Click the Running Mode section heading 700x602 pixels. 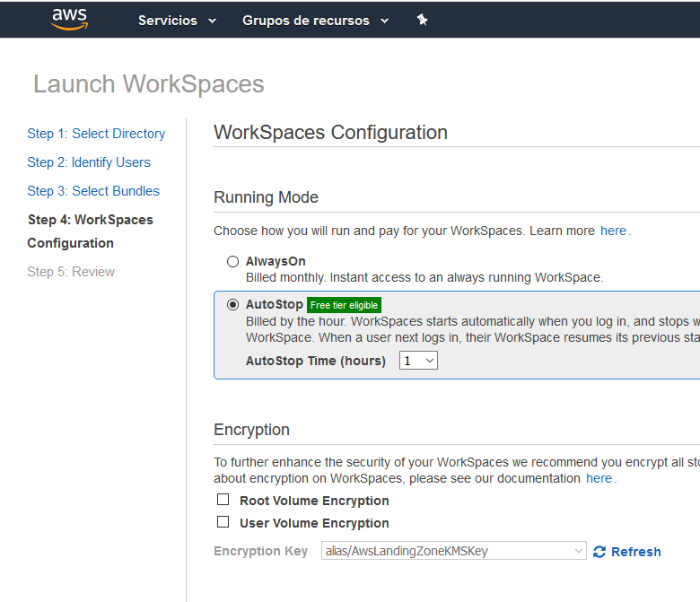coord(266,197)
